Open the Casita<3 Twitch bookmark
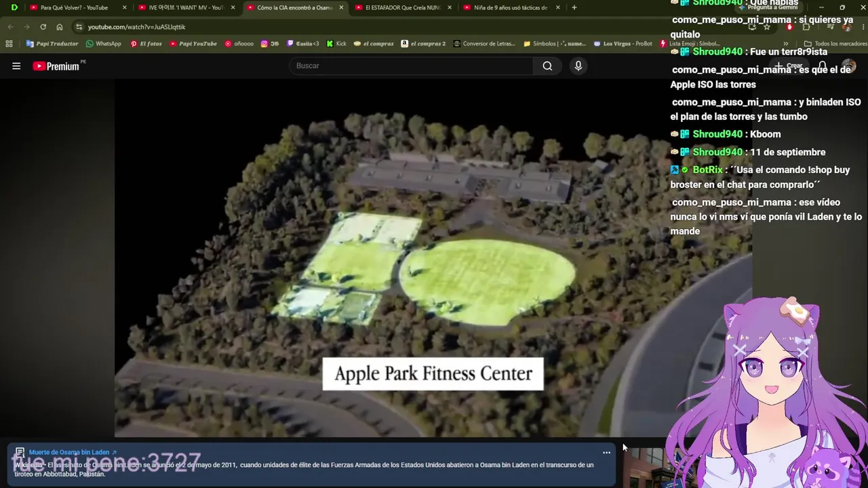This screenshot has height=488, width=868. 302,43
